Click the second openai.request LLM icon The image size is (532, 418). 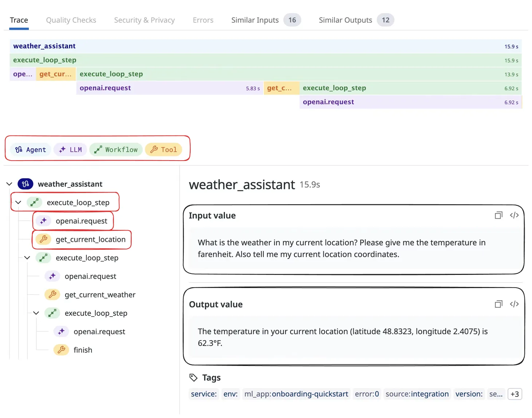[52, 276]
